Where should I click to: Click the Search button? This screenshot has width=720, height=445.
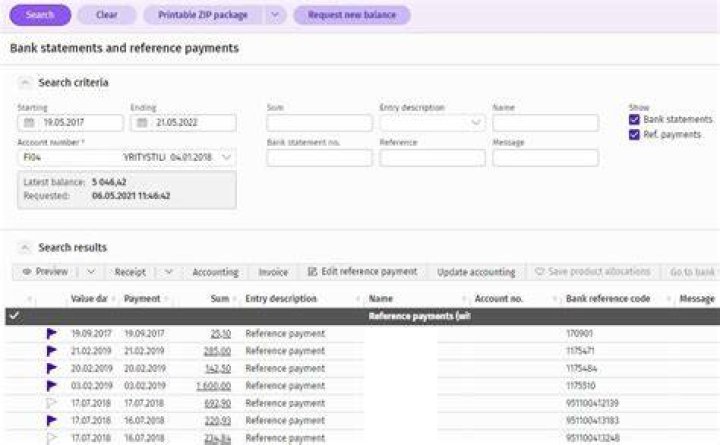pyautogui.click(x=40, y=15)
